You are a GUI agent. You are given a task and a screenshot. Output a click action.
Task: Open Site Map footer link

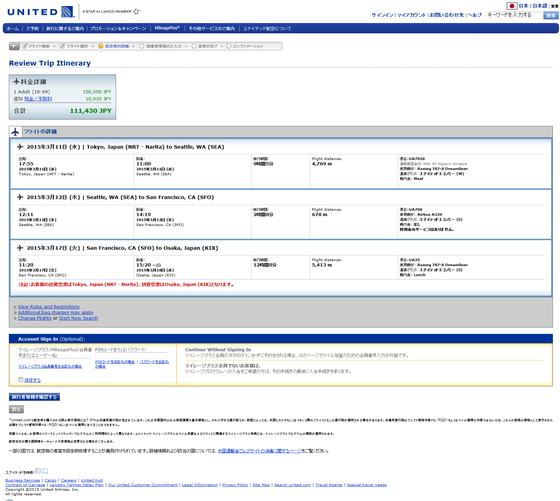(x=261, y=485)
